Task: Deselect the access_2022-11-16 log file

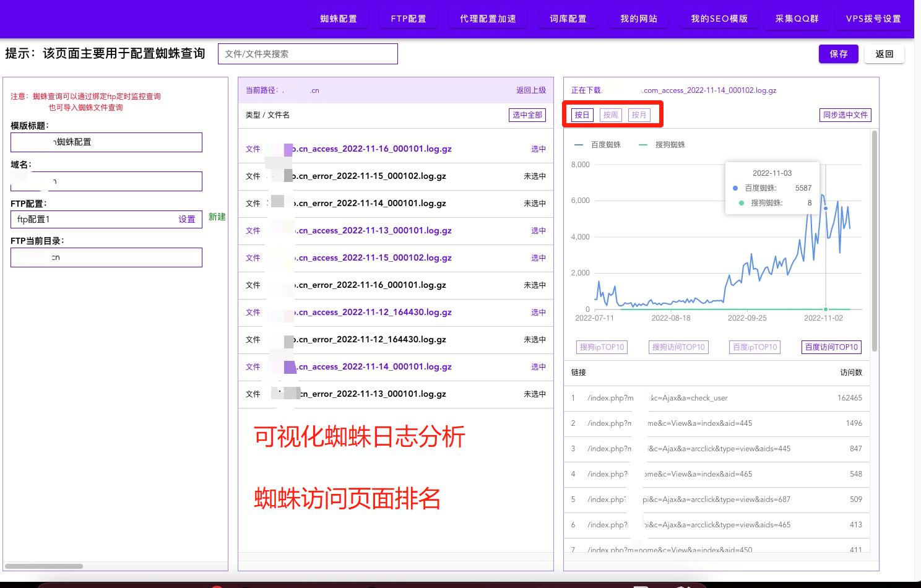Action: [537, 149]
